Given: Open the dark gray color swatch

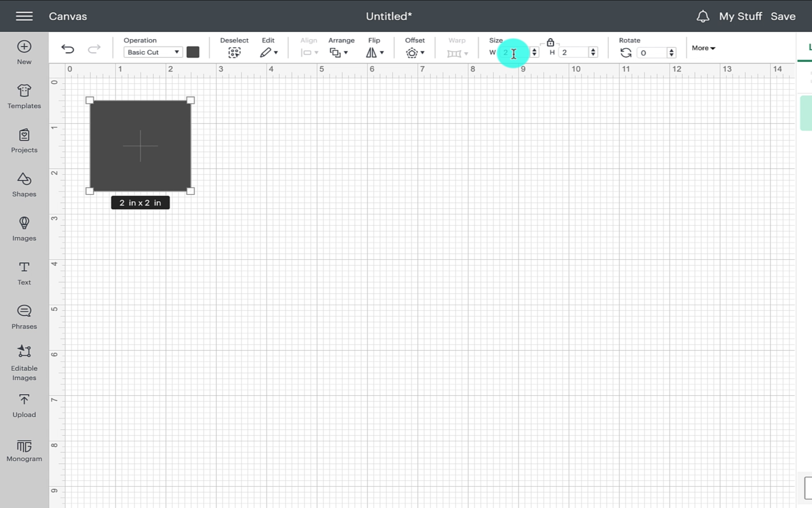Looking at the screenshot, I should coord(193,52).
